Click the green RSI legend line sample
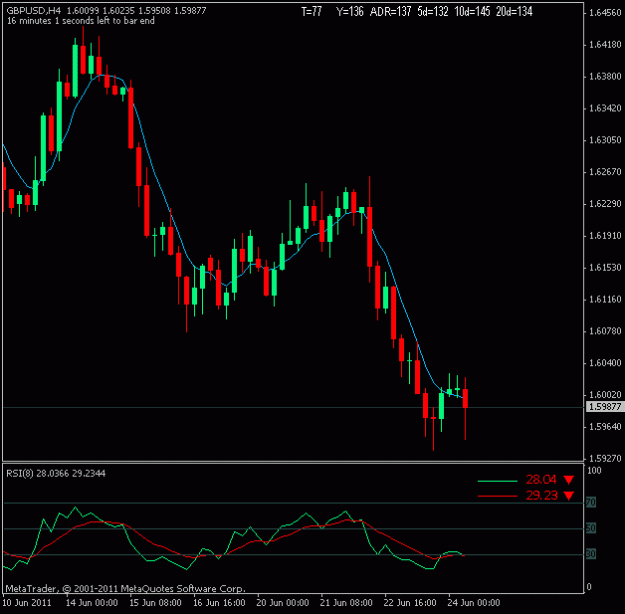 pyautogui.click(x=497, y=481)
